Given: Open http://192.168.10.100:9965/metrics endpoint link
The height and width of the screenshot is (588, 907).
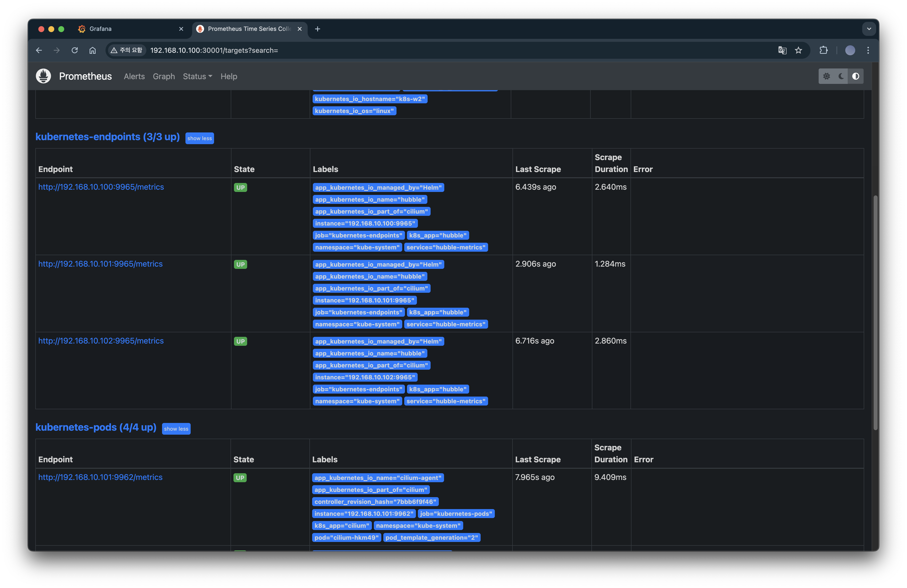Looking at the screenshot, I should [101, 187].
